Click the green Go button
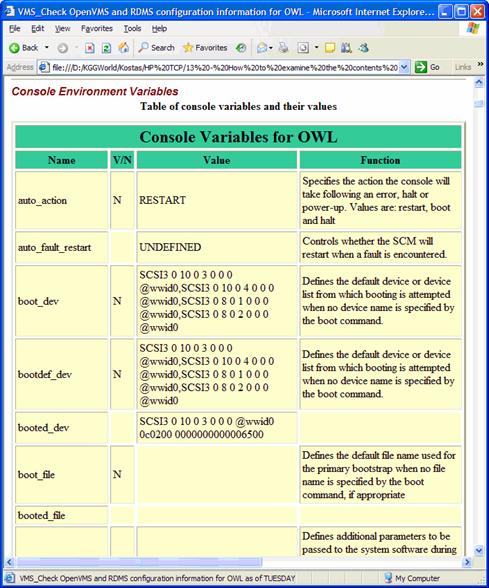489x588 pixels. pos(427,68)
